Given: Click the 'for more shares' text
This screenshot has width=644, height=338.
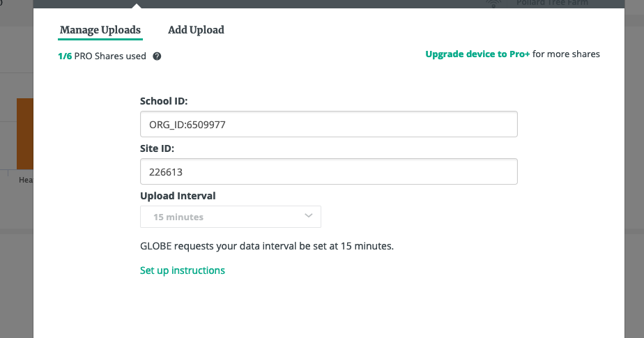Looking at the screenshot, I should (566, 54).
